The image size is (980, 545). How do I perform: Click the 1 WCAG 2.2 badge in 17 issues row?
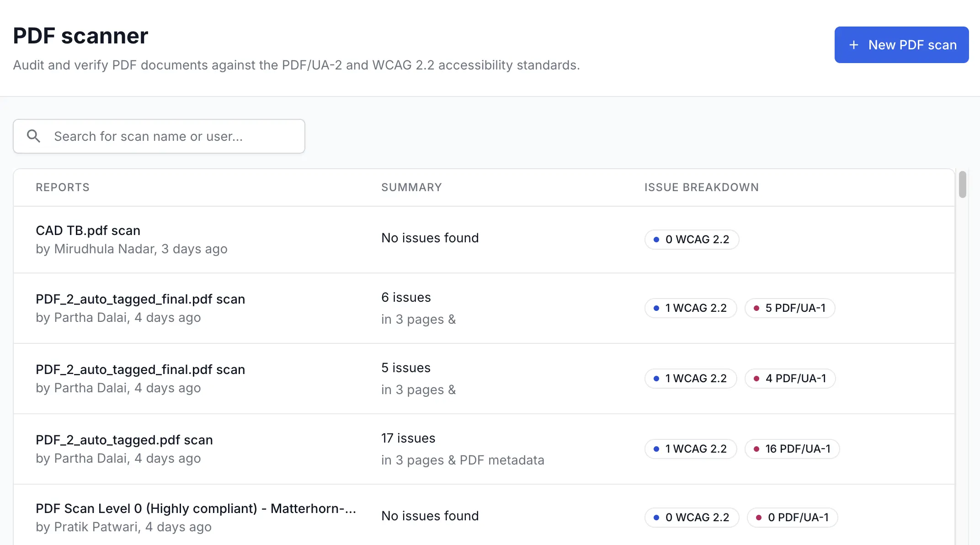pyautogui.click(x=691, y=449)
